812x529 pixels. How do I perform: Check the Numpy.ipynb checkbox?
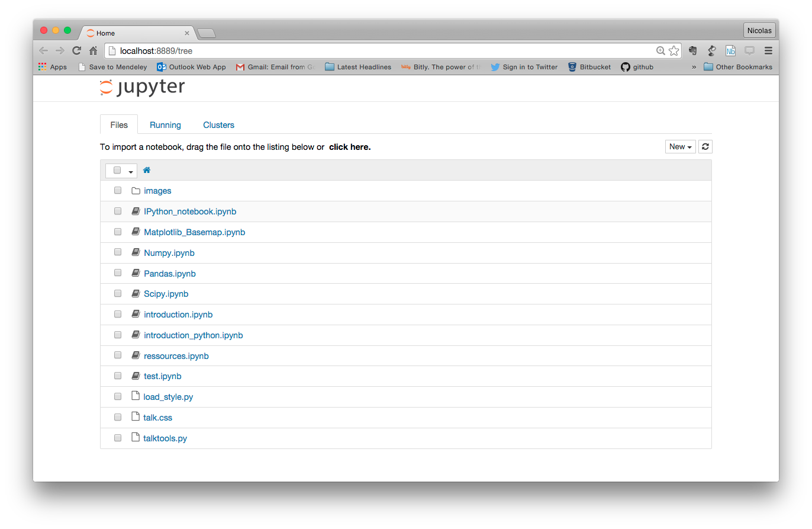(118, 252)
